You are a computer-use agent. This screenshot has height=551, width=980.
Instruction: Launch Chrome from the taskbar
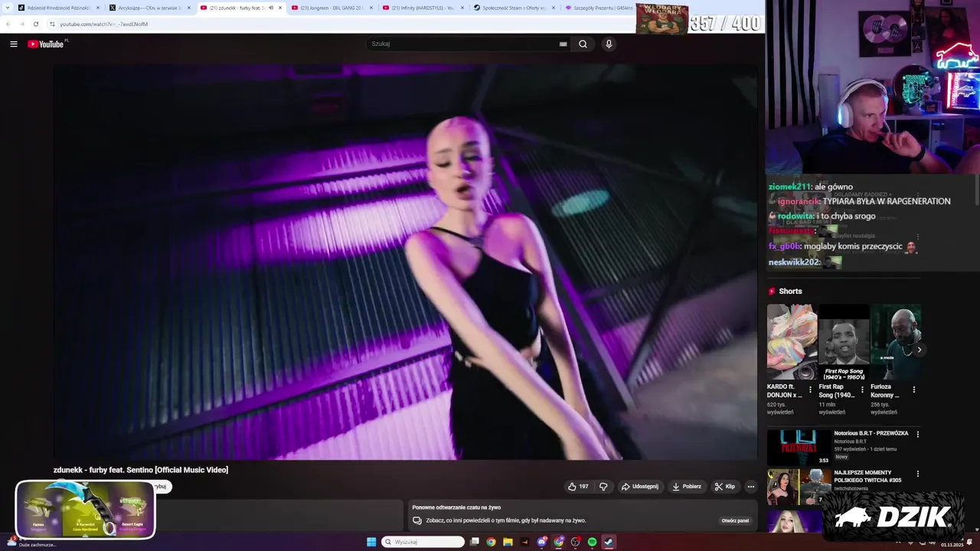[x=491, y=542]
